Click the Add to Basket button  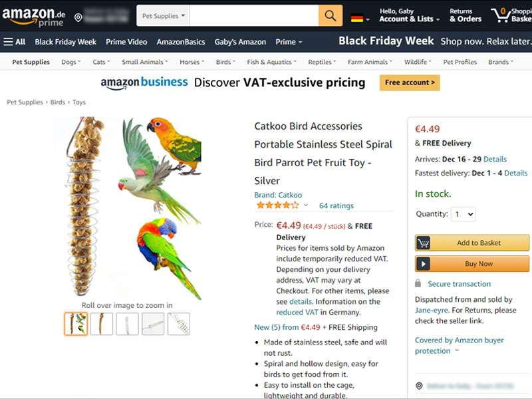coord(472,243)
